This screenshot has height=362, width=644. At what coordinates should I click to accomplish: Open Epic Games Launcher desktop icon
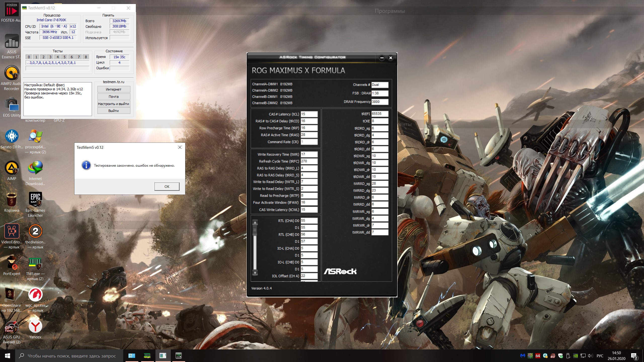point(35,200)
